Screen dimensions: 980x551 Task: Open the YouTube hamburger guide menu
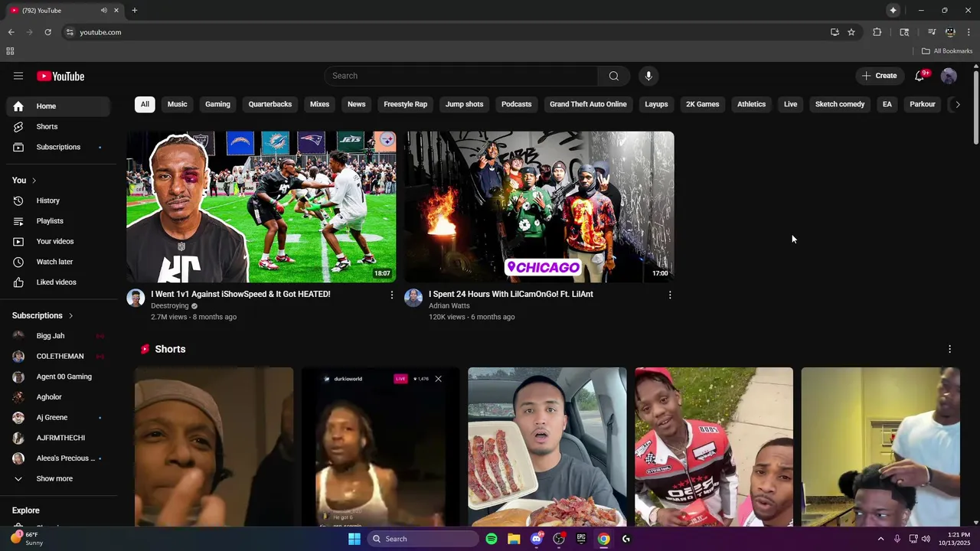[18, 76]
